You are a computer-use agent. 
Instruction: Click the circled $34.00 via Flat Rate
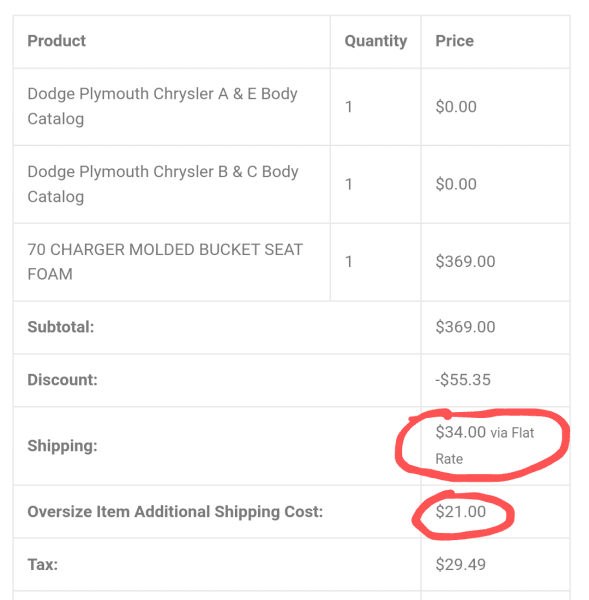tap(484, 445)
